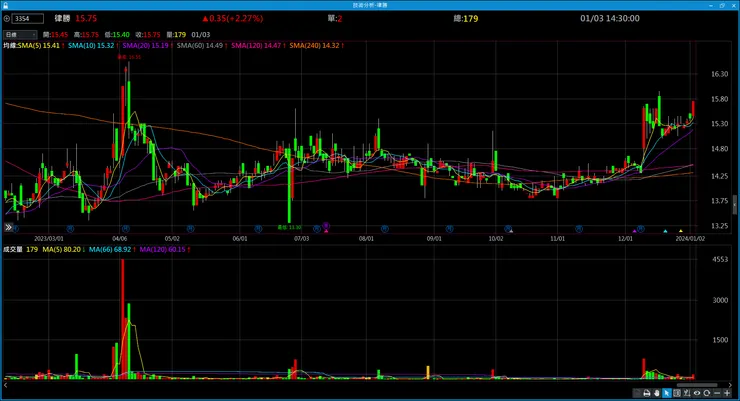
Task: Zoom out with the minus icon
Action: [x=717, y=393]
